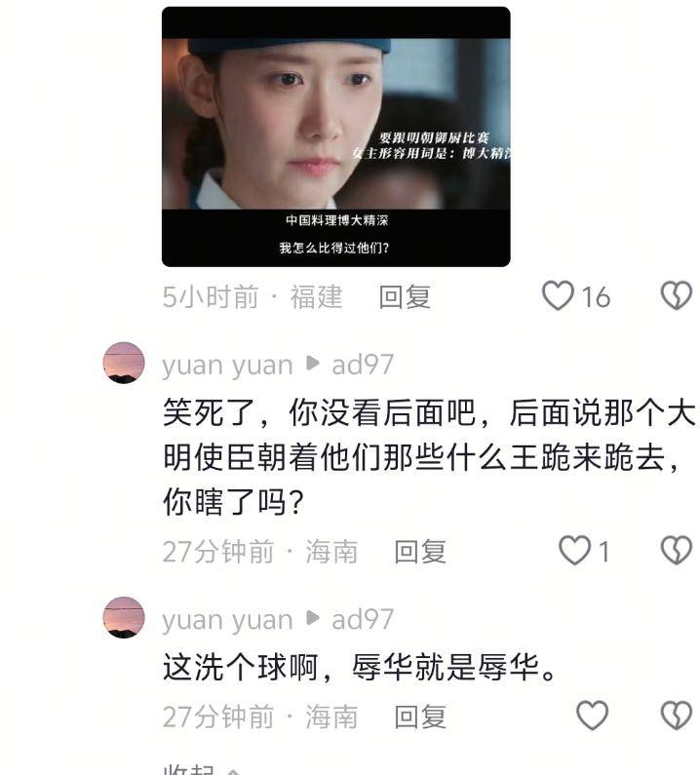Open ad97 profile in first yuan yuan reply

click(x=363, y=365)
